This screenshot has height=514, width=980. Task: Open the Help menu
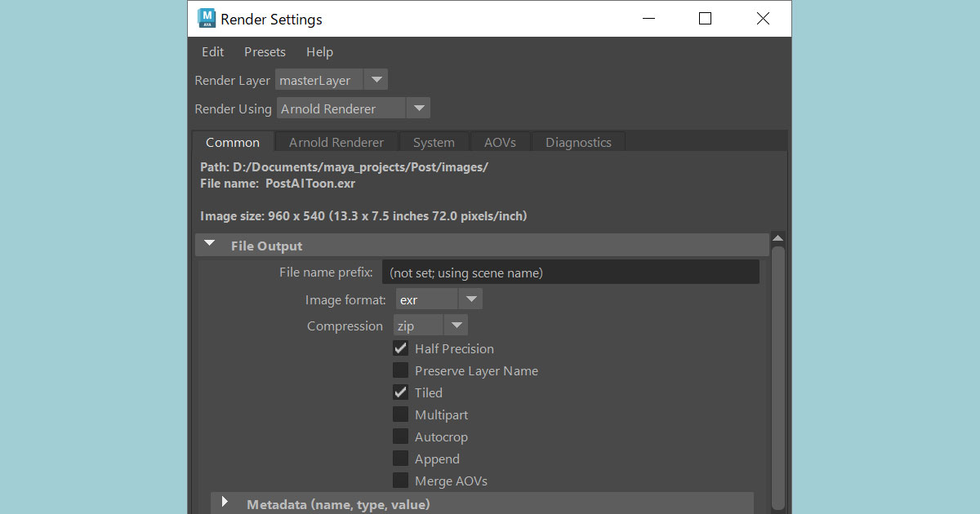(x=319, y=51)
